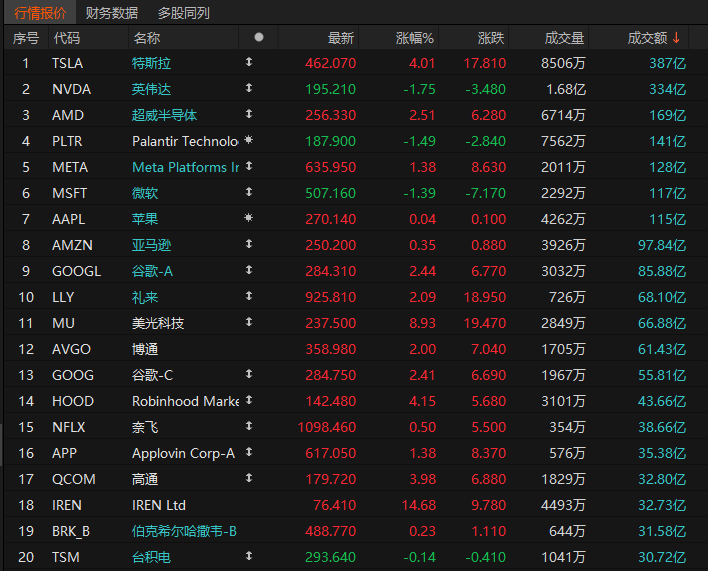Open the 台积电 stock name link
The width and height of the screenshot is (708, 571).
coord(151,557)
